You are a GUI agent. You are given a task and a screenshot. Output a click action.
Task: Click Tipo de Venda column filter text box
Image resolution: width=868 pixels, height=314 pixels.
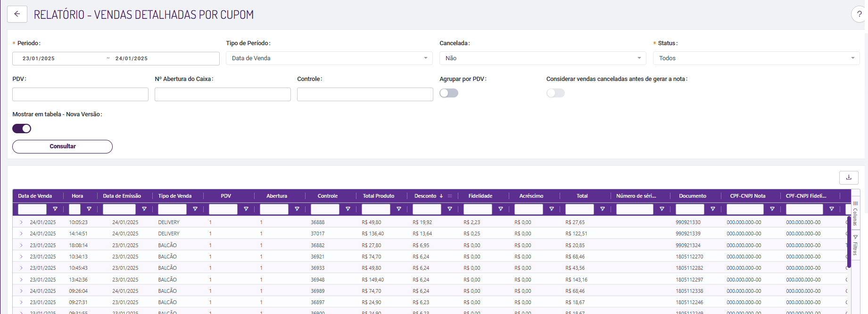pyautogui.click(x=172, y=209)
